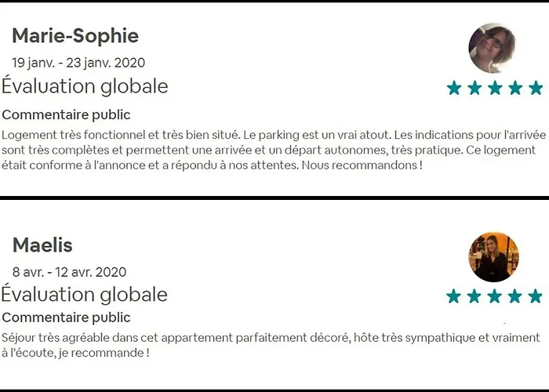Click the reviewer name Marie-Sophie
Viewport: 549px width, 392px height.
pos(75,35)
